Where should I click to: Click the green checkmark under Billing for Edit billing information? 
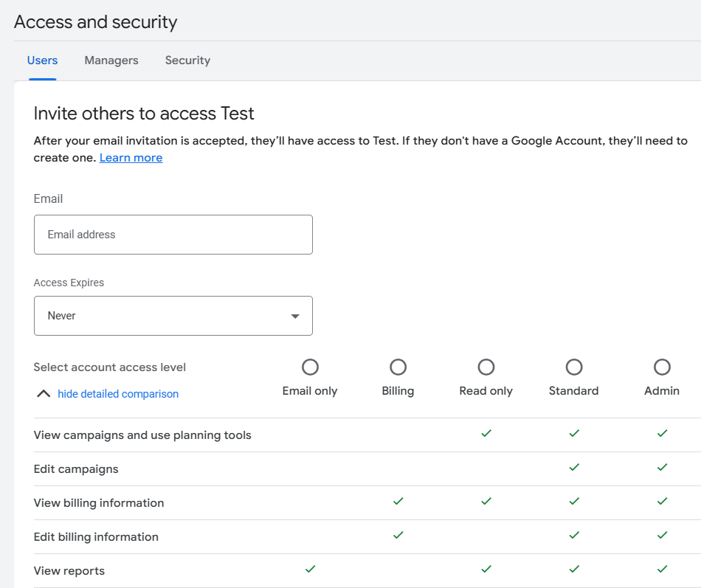tap(398, 535)
